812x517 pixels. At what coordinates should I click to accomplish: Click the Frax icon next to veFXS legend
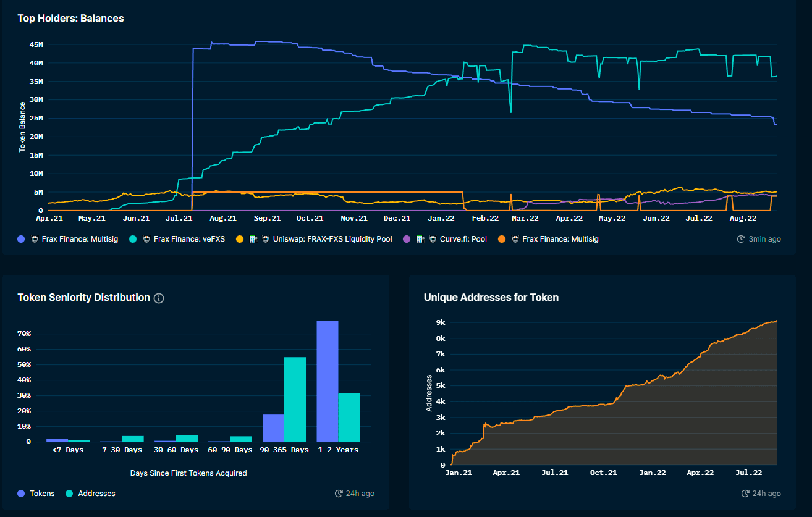pos(146,239)
